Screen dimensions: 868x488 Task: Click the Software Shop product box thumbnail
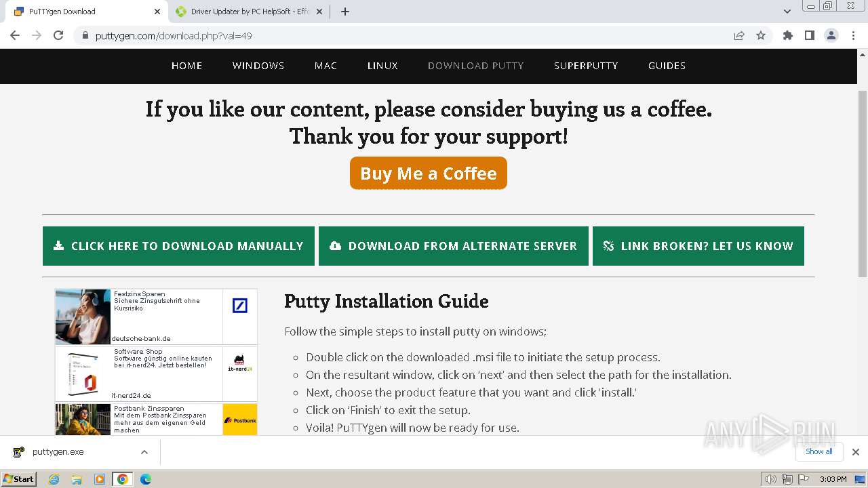tap(83, 374)
